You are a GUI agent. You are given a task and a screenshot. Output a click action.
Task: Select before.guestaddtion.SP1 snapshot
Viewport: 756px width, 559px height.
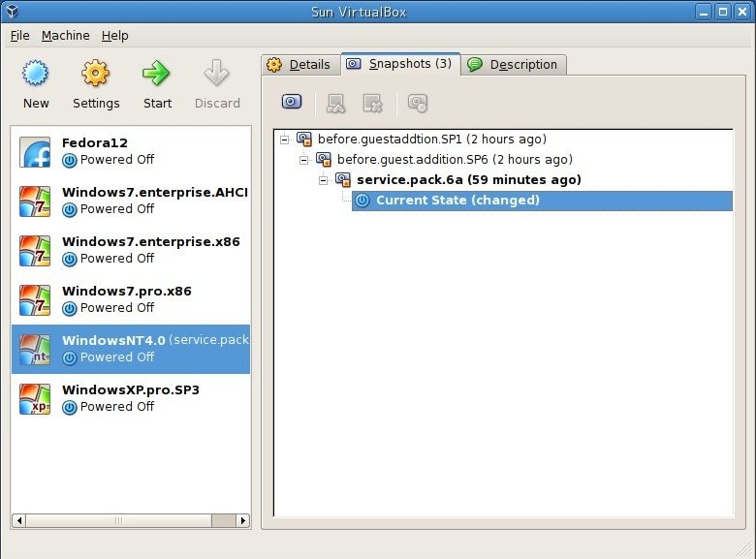pyautogui.click(x=432, y=140)
